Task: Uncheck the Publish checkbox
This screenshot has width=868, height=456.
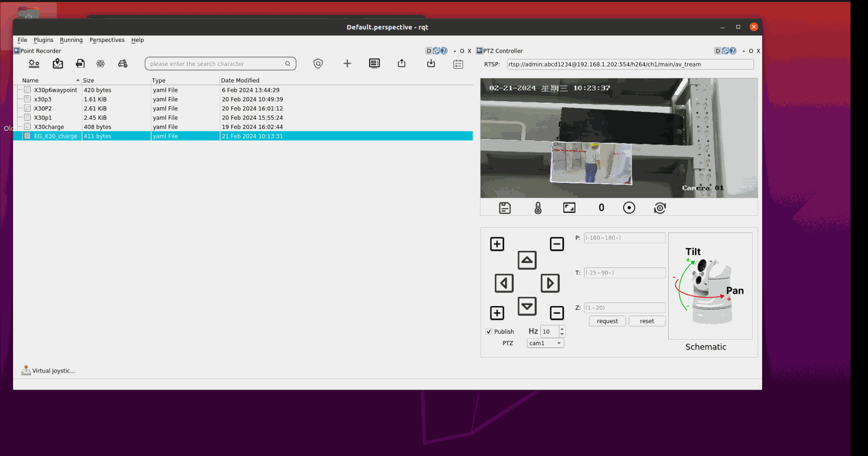Action: tap(489, 332)
